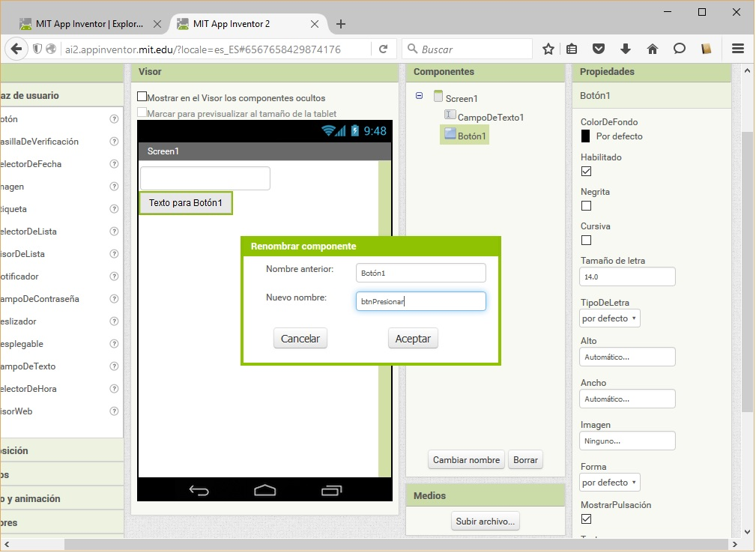Click the Cancelar button

[300, 339]
